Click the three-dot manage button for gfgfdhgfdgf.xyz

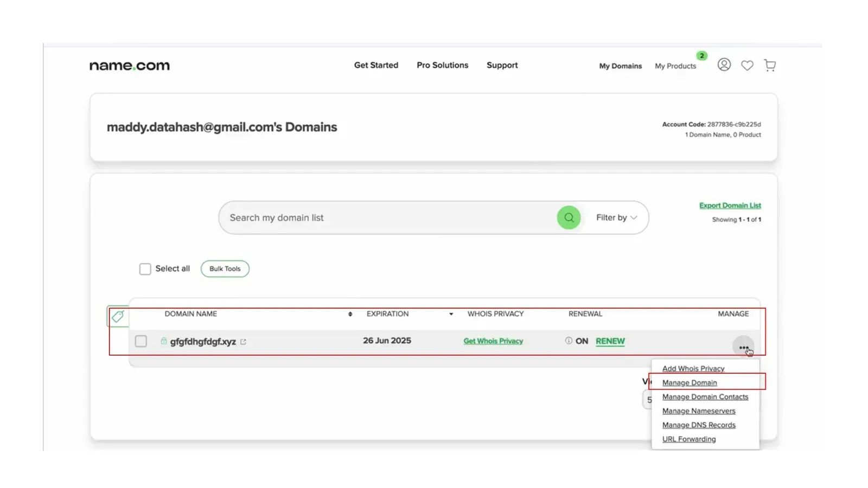[x=743, y=347]
